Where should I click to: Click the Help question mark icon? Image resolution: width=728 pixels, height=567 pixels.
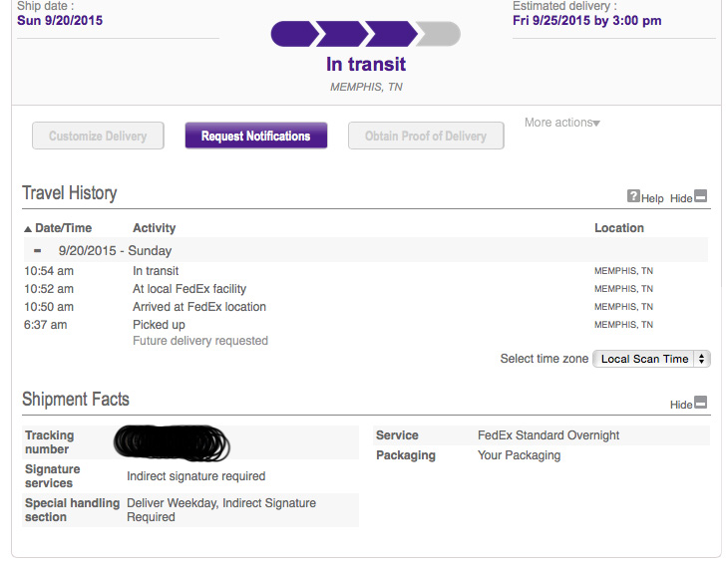(x=633, y=197)
